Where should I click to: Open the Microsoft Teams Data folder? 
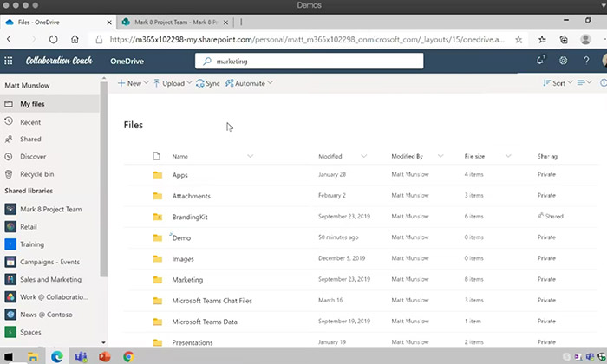[x=205, y=322]
